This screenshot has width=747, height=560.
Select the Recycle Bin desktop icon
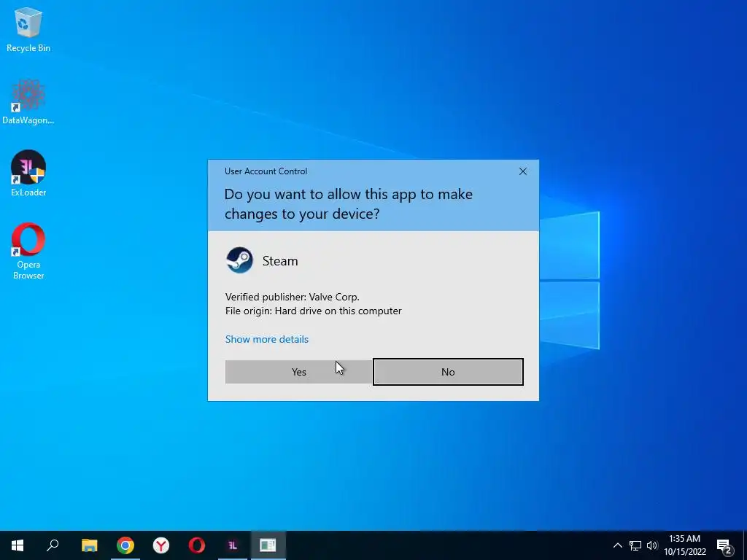(28, 29)
